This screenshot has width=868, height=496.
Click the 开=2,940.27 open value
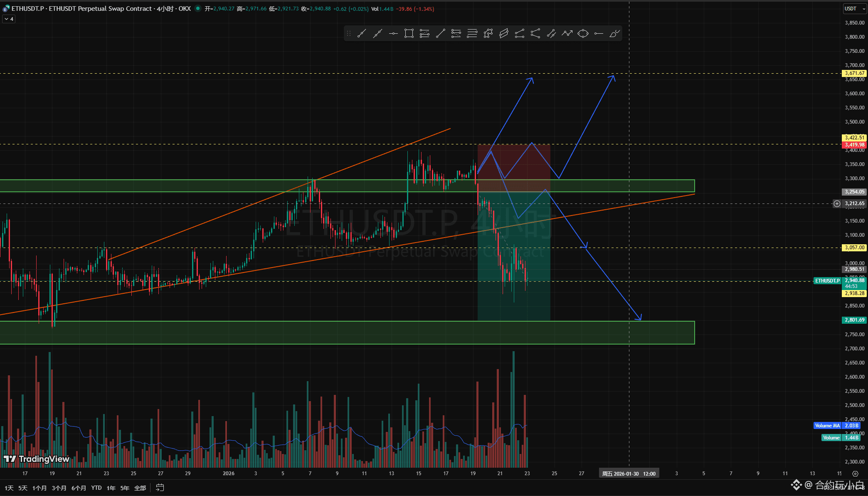pos(219,9)
